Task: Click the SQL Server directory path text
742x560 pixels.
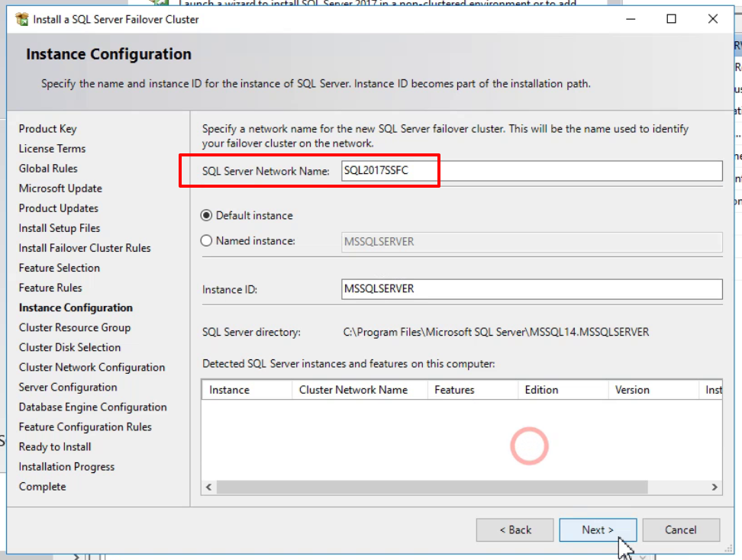Action: tap(496, 332)
